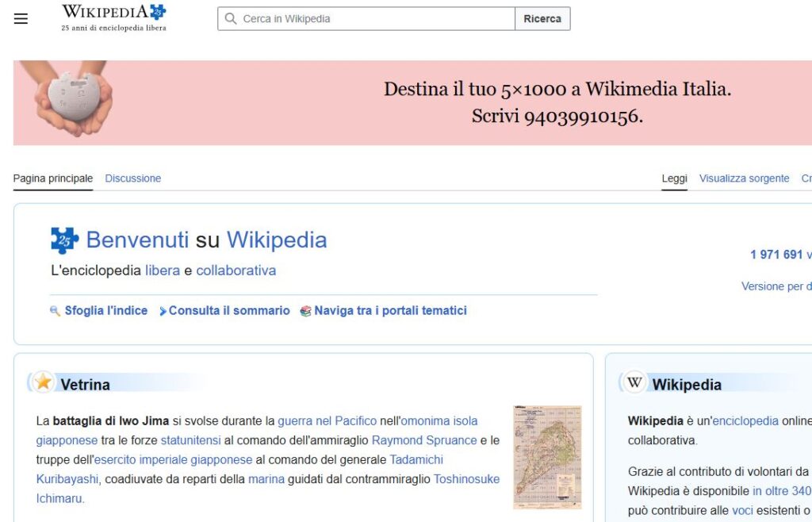Click the magnifier icon beside Sfoglia l'indice
Image resolution: width=812 pixels, height=522 pixels.
(55, 311)
